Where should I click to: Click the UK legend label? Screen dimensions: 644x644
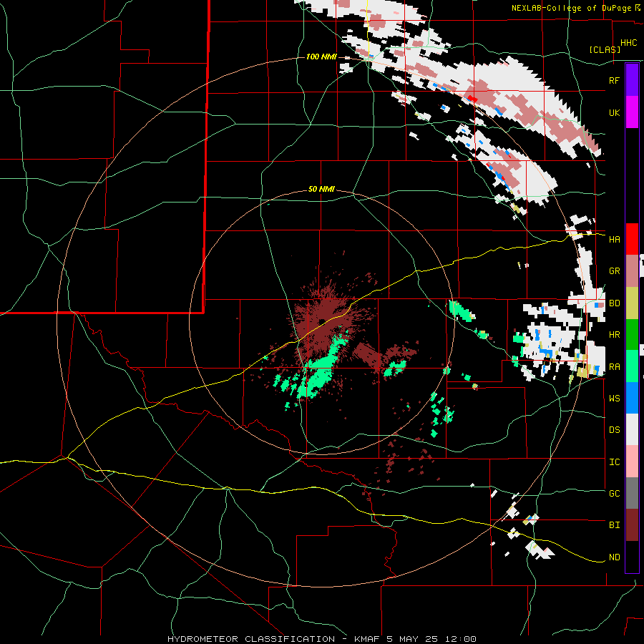point(614,112)
